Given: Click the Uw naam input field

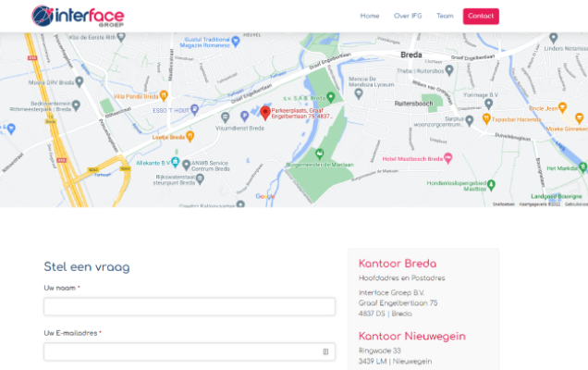Looking at the screenshot, I should pyautogui.click(x=190, y=306).
